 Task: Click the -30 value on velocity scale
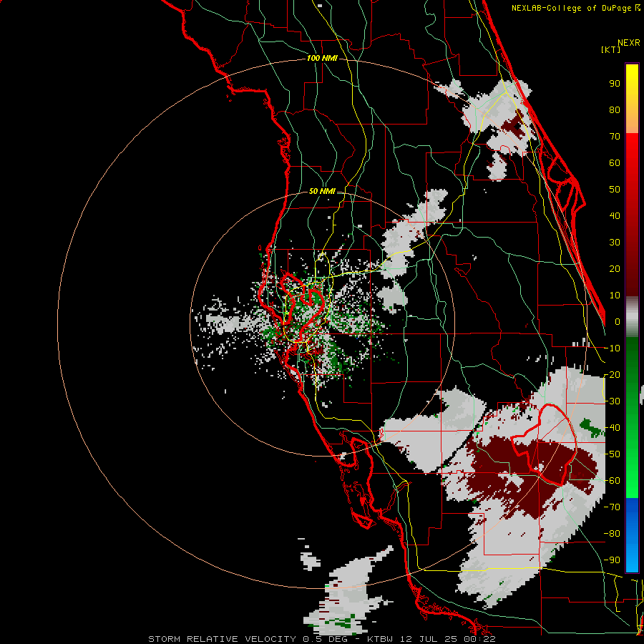612,401
